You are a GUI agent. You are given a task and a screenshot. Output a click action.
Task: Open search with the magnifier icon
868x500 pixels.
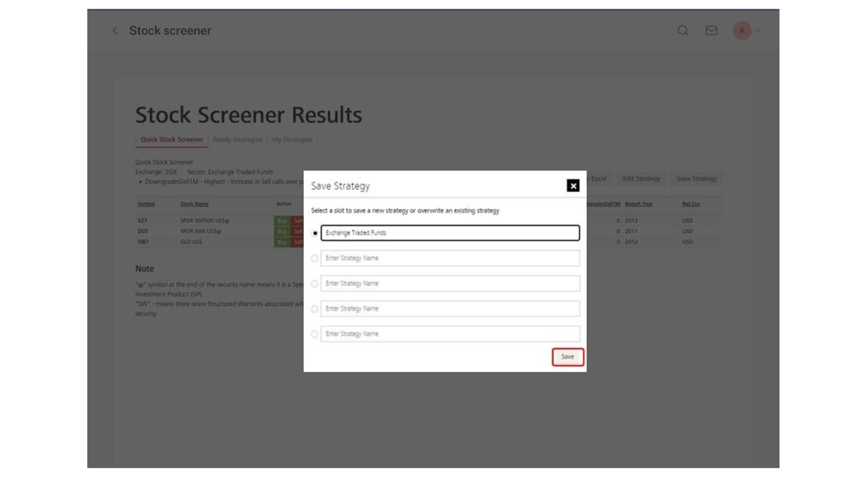(683, 31)
